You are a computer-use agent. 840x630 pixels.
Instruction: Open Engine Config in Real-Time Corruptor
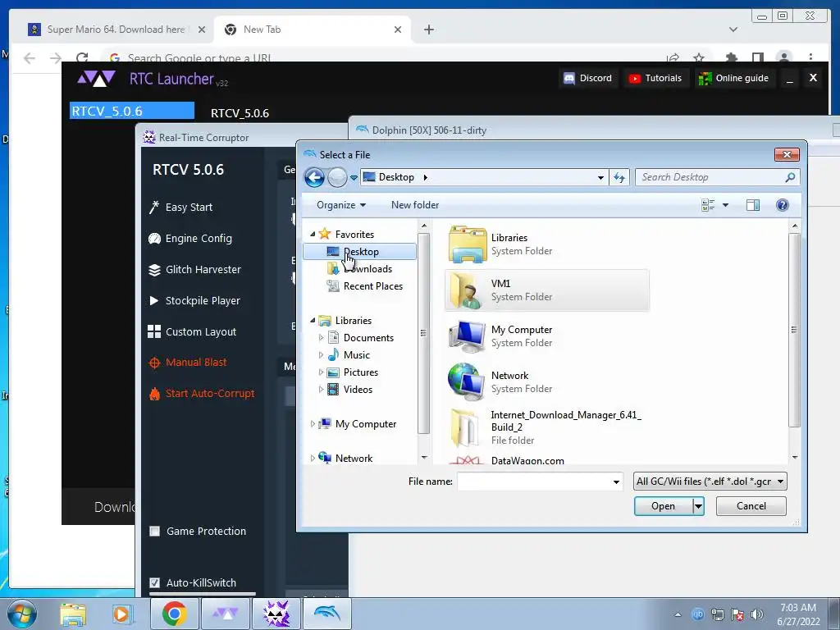[x=190, y=239]
